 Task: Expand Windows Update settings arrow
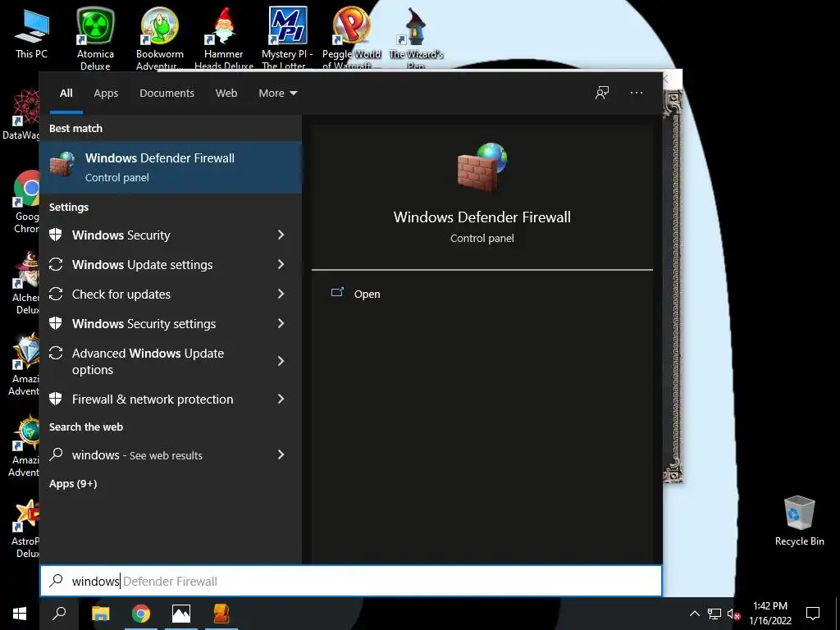pyautogui.click(x=281, y=264)
